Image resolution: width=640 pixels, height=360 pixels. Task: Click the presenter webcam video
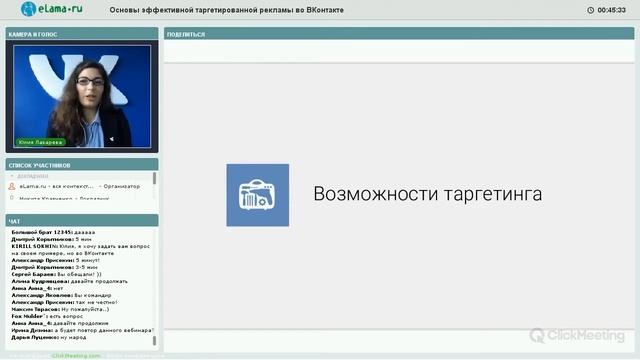(82, 96)
